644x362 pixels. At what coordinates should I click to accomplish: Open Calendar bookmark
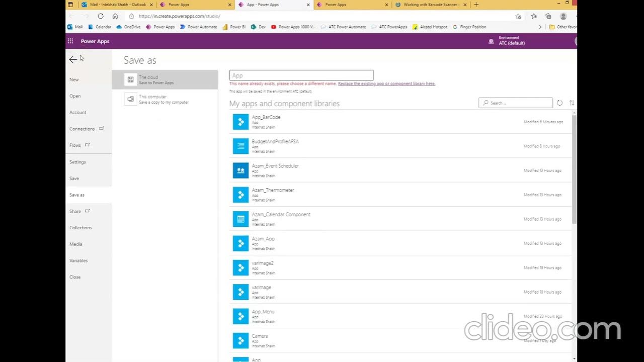pos(100,27)
